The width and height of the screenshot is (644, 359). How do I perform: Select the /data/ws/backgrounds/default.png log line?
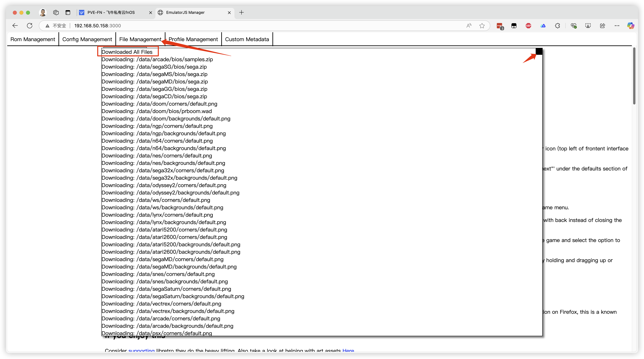point(162,208)
